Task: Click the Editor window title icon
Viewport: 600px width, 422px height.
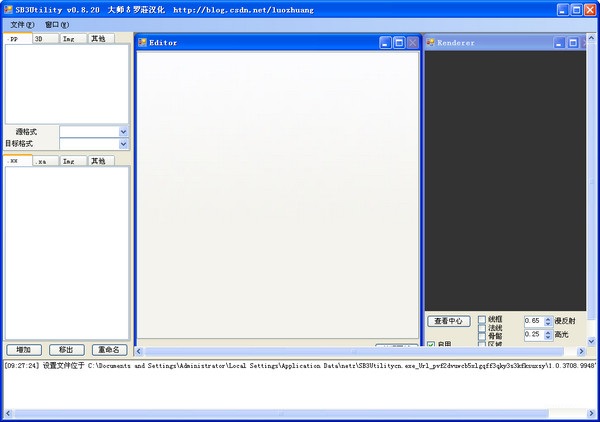Action: (142, 42)
